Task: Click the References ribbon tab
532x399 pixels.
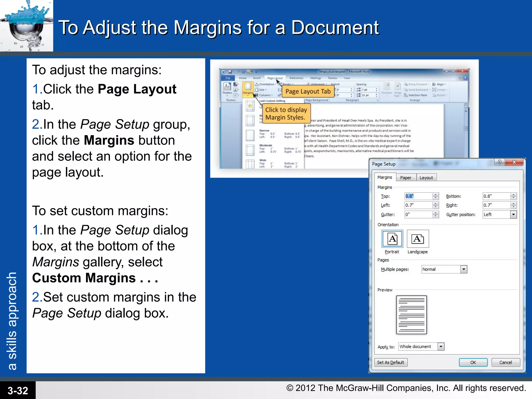Action: click(296, 78)
